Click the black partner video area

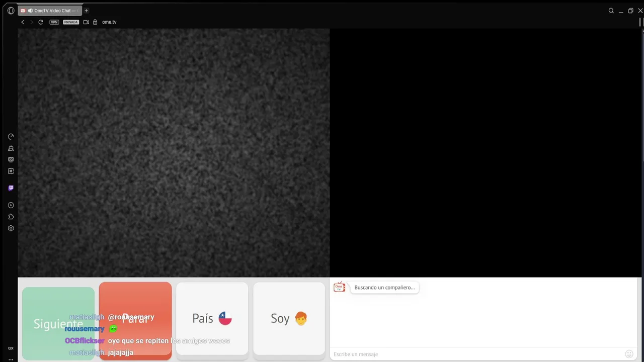486,152
